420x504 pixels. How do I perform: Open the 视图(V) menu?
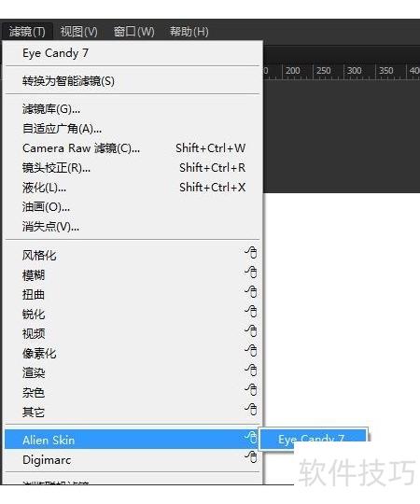pos(78,32)
